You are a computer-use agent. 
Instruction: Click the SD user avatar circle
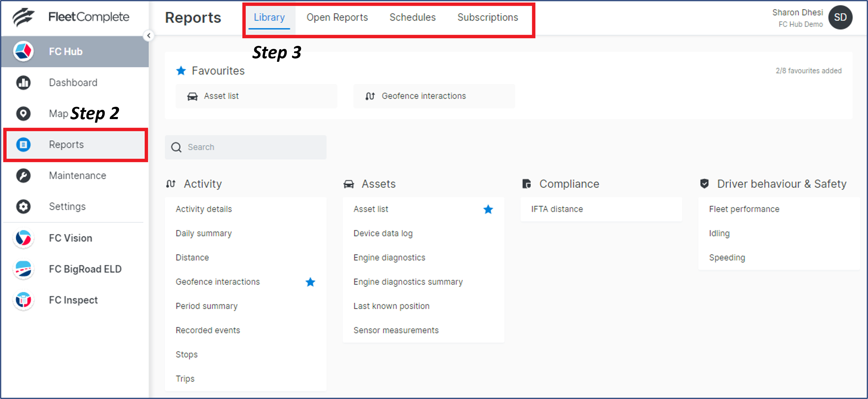840,17
